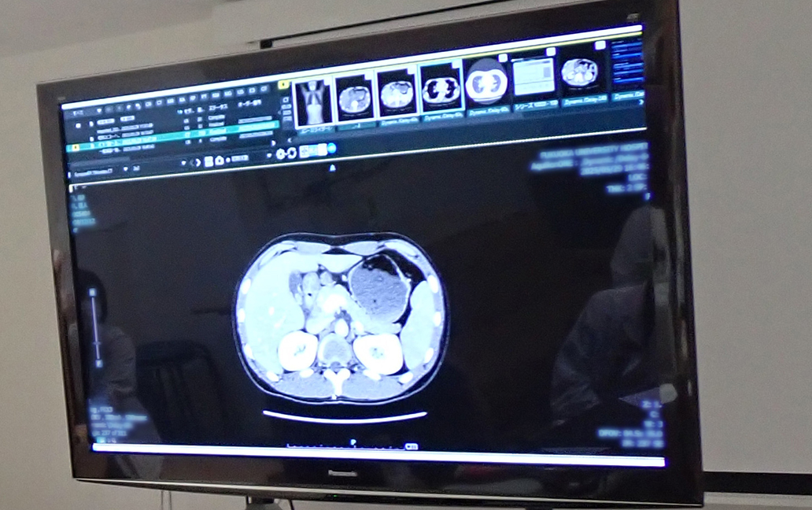This screenshot has width=812, height=510.
Task: Click the yellow flag in highlighted study row
Action: [x=76, y=147]
